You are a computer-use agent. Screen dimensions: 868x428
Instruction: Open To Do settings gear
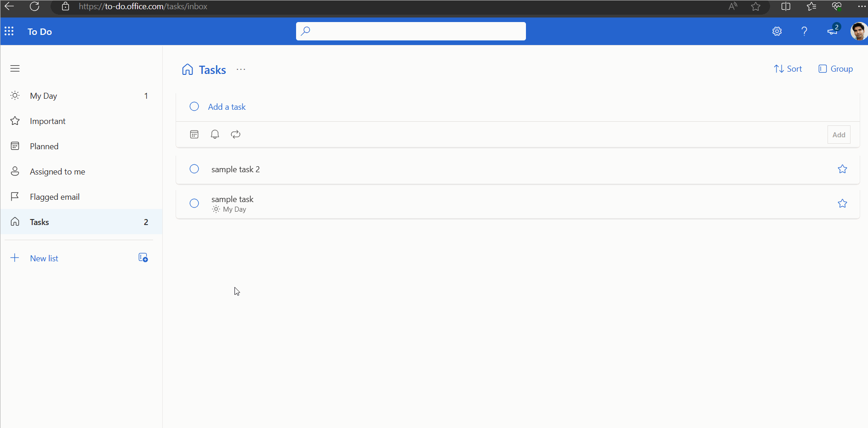pyautogui.click(x=777, y=31)
